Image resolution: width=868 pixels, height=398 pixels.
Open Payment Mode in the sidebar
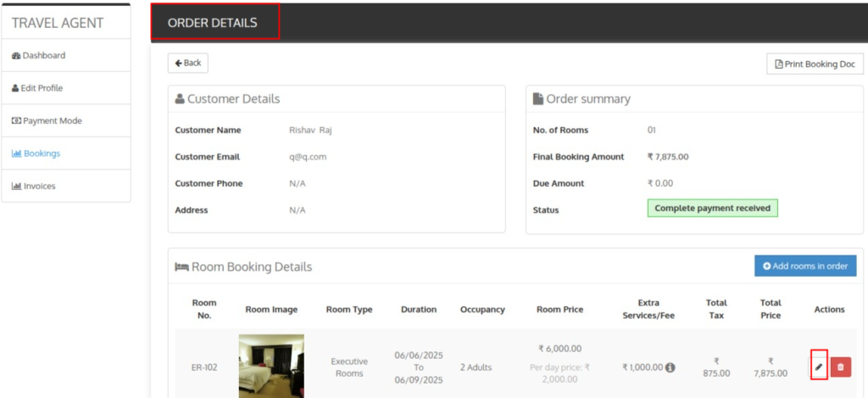pyautogui.click(x=66, y=121)
